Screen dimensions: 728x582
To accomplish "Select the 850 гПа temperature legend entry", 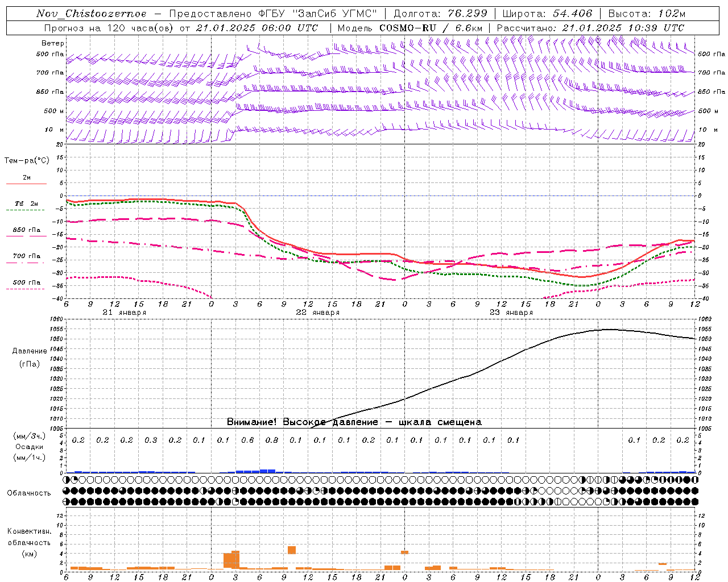I will click(x=27, y=230).
